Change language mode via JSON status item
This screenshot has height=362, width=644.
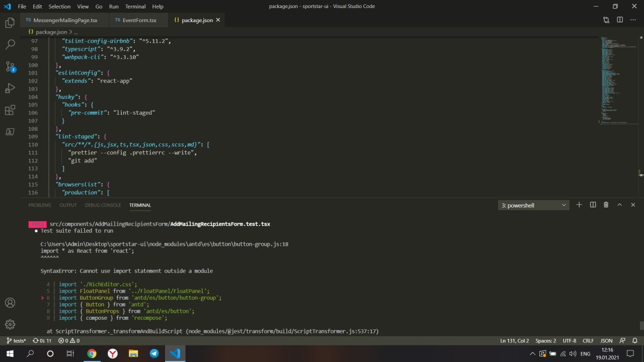coord(606,340)
